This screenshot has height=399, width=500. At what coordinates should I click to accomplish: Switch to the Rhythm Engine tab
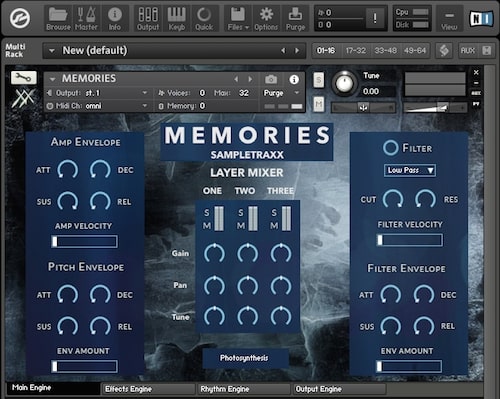click(x=243, y=389)
